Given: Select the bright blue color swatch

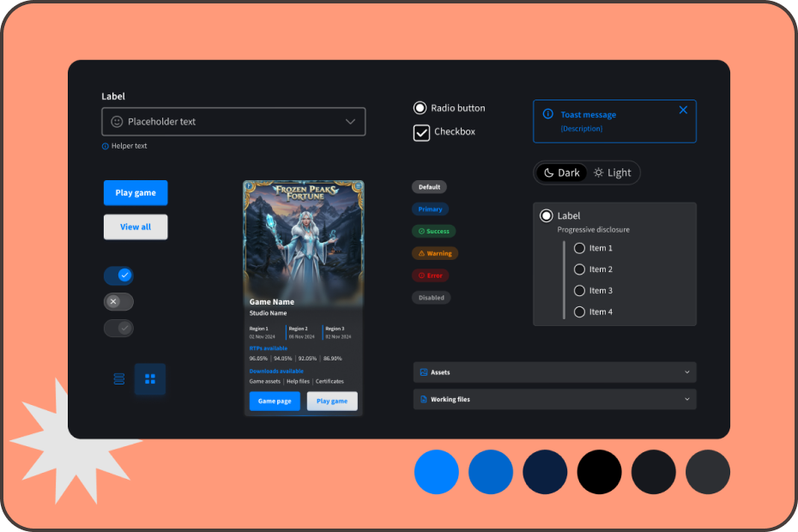Looking at the screenshot, I should (x=436, y=472).
